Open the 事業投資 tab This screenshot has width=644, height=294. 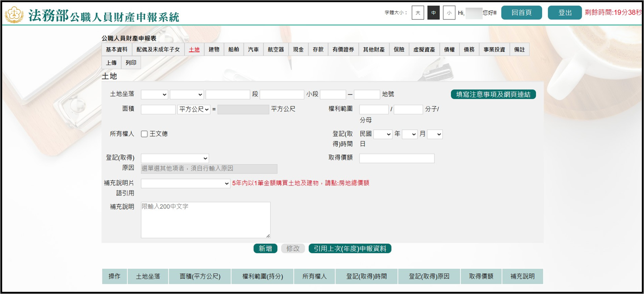[x=494, y=50]
